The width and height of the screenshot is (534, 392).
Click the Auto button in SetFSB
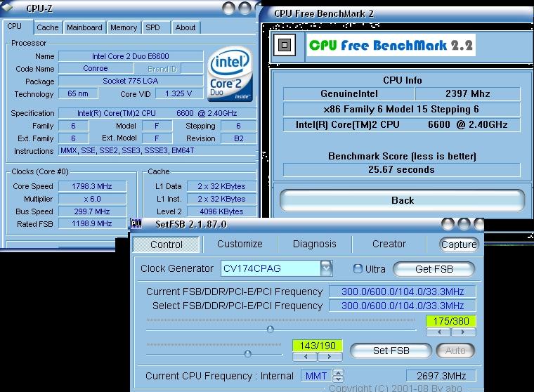(x=455, y=351)
